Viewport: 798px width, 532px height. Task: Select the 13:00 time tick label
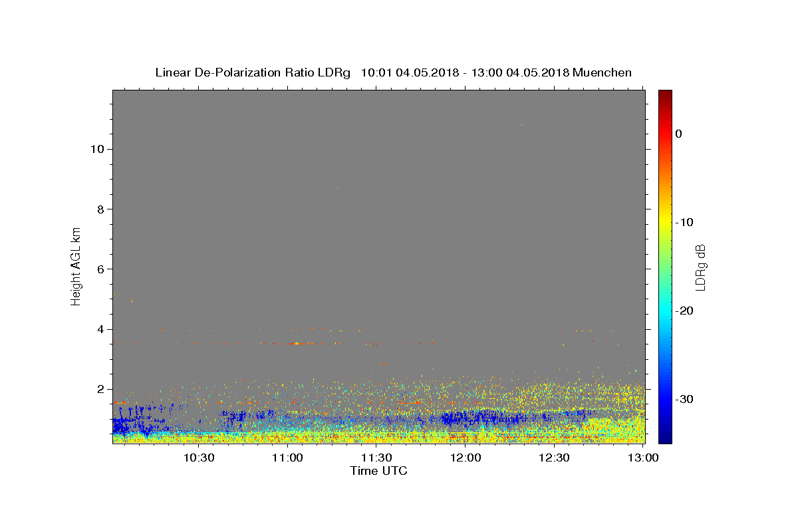pyautogui.click(x=643, y=458)
